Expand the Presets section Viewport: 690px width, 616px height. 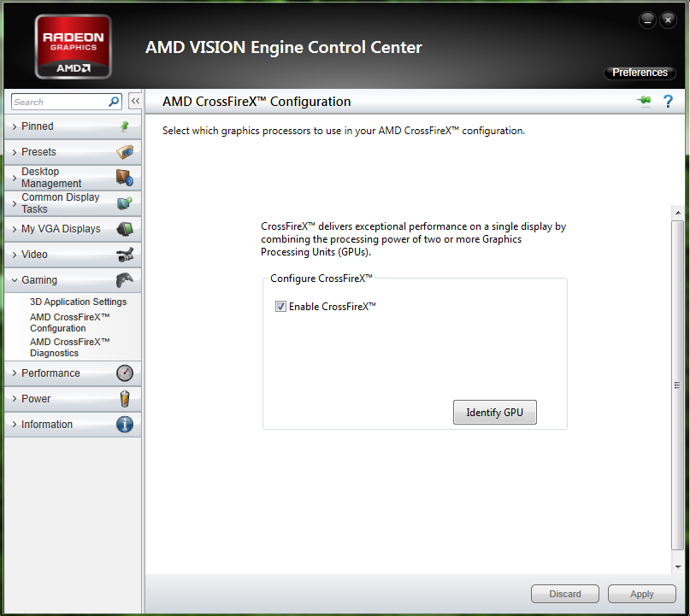(73, 152)
